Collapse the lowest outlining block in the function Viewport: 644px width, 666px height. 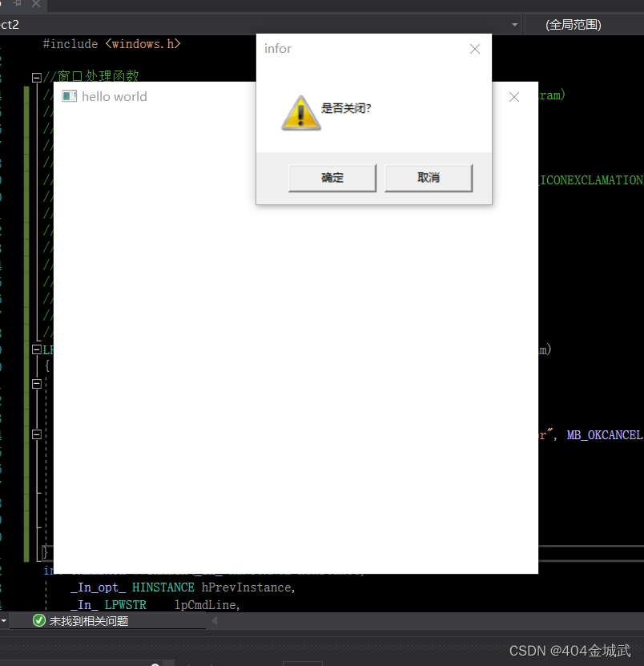point(36,434)
